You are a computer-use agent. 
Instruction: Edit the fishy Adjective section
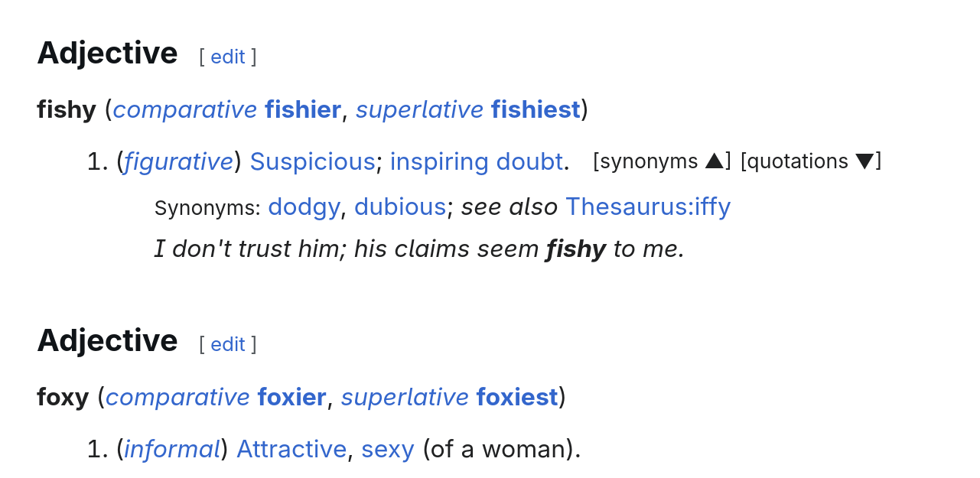coord(227,57)
